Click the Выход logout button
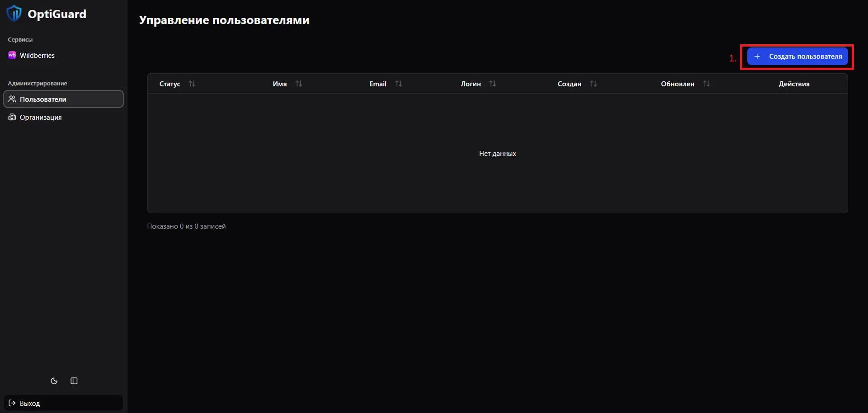The image size is (868, 413). click(30, 403)
